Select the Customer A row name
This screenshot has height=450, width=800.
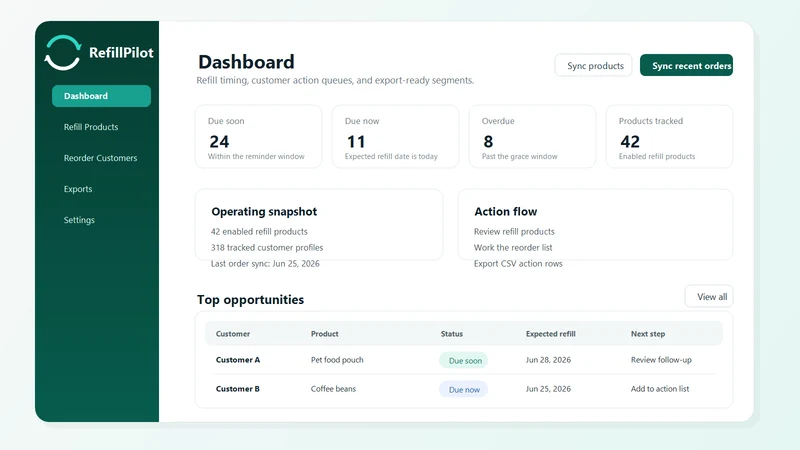pos(238,360)
